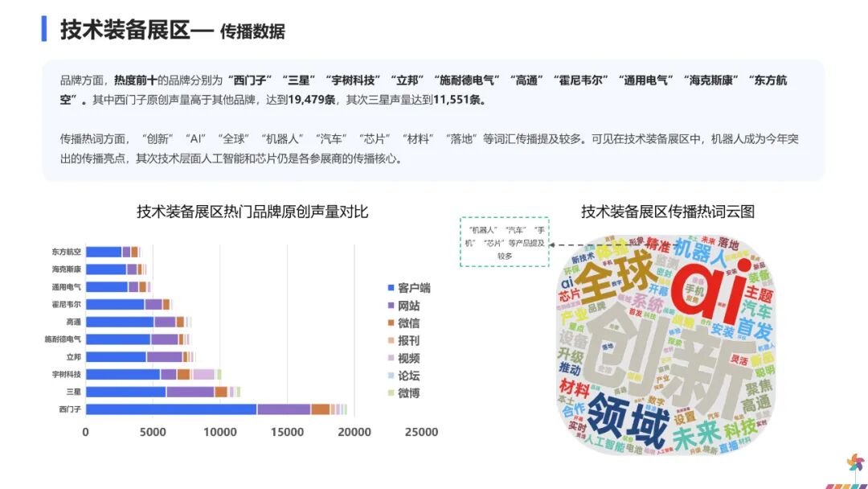Click the bold 热度前十 phrase in the paragraph

(x=136, y=80)
